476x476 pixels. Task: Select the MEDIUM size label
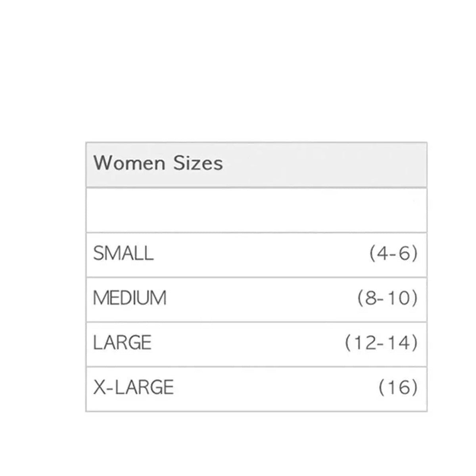(129, 298)
